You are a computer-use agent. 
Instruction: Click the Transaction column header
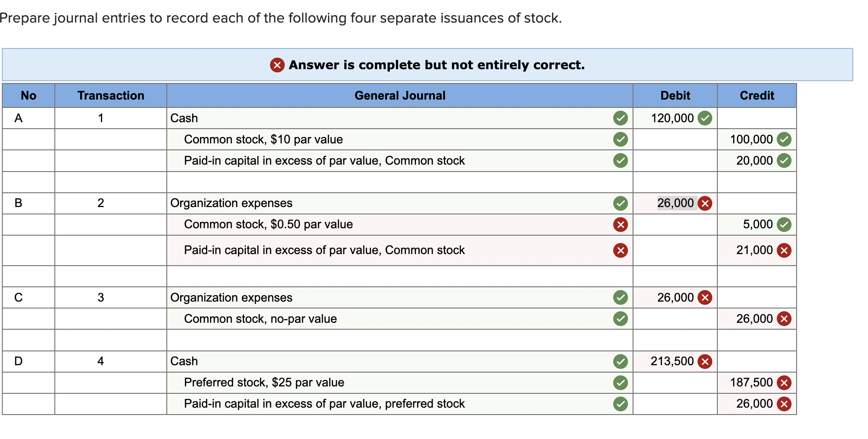click(x=111, y=95)
